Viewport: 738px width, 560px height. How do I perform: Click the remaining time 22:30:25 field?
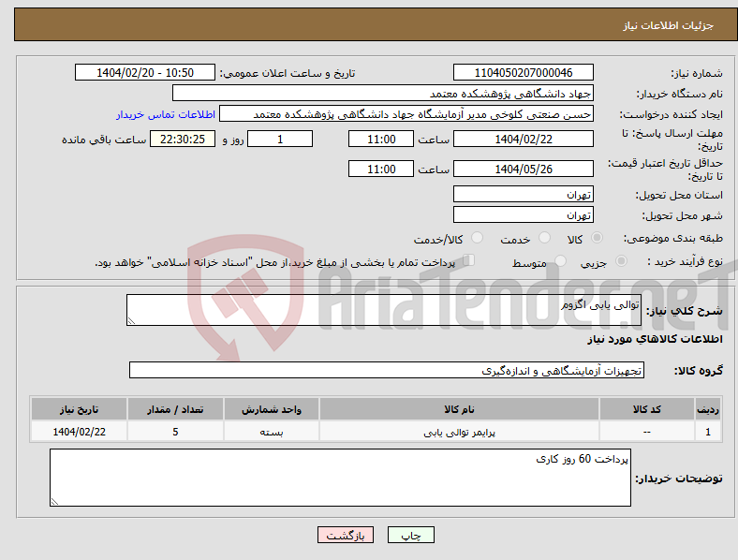pyautogui.click(x=183, y=139)
